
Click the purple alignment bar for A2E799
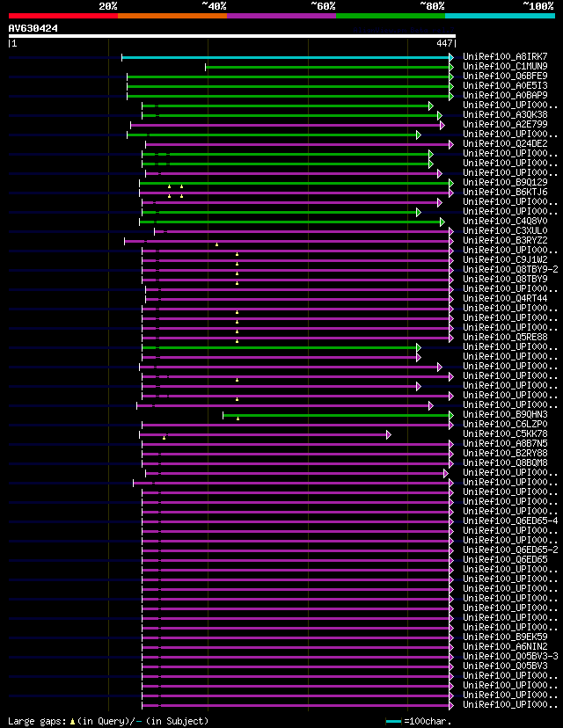pos(286,126)
